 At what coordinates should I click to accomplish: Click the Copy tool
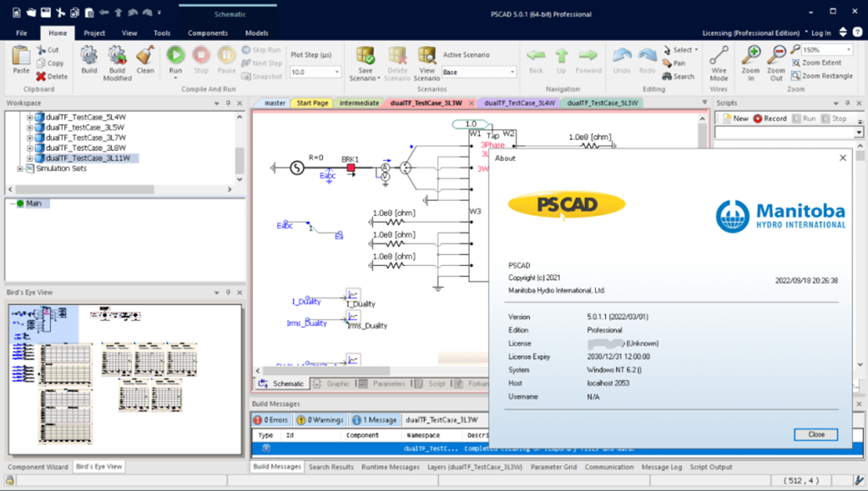[50, 63]
